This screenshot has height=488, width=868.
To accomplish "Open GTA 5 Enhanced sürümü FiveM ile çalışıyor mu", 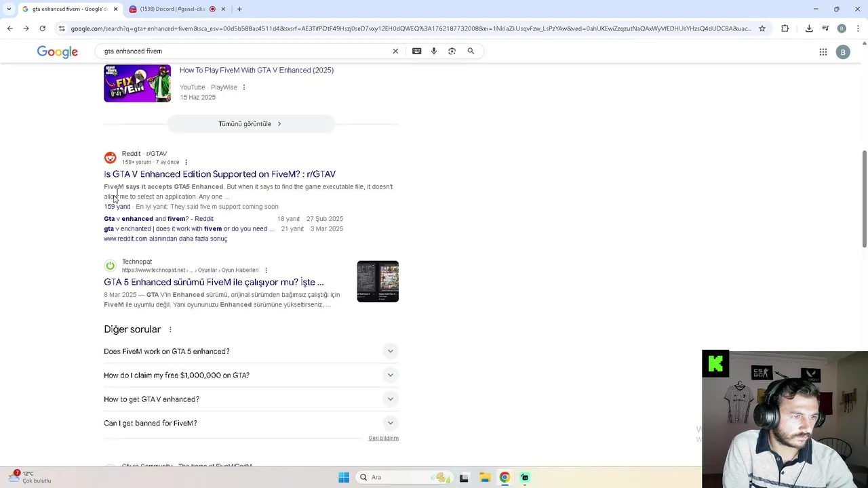I will pos(214,282).
